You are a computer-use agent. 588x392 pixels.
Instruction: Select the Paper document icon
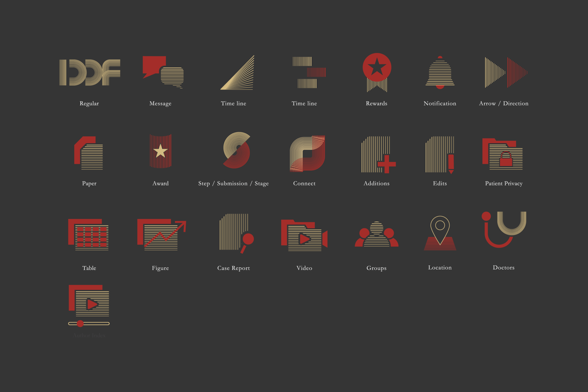coord(89,153)
